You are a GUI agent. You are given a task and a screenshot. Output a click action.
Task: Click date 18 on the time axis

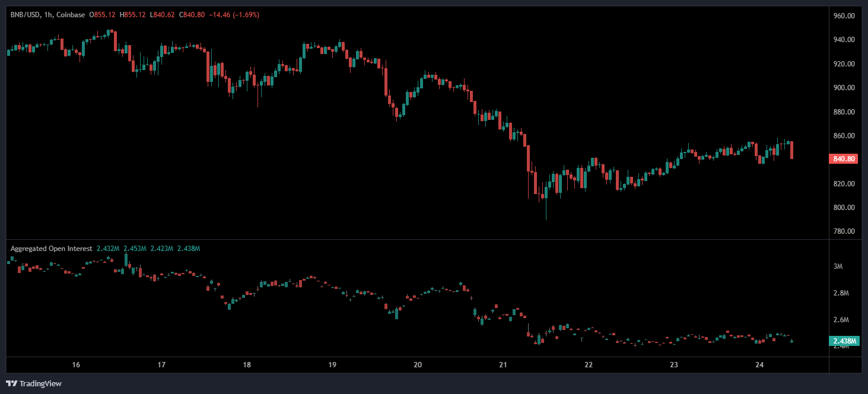click(247, 364)
